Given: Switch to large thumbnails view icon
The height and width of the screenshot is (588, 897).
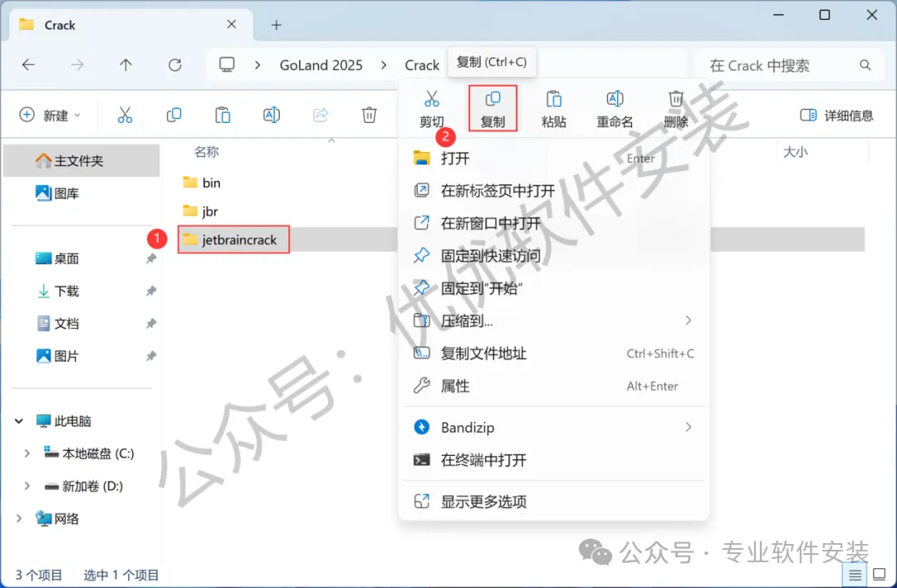Looking at the screenshot, I should [x=880, y=574].
